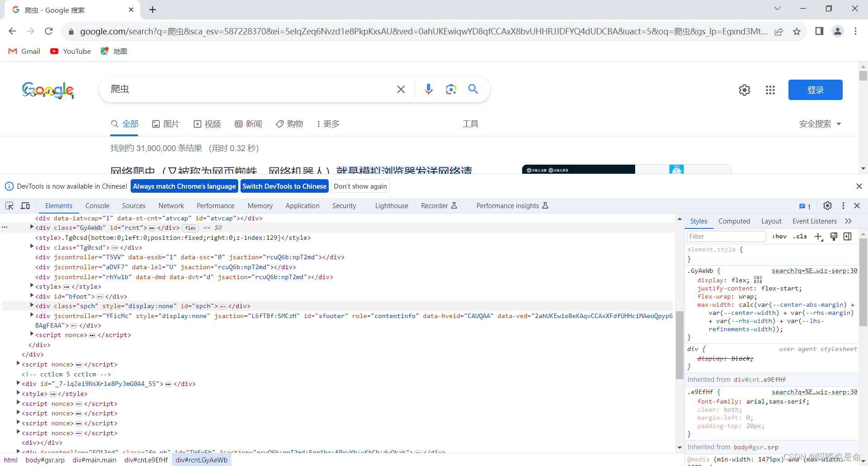
Task: Open the Network tab
Action: point(171,206)
